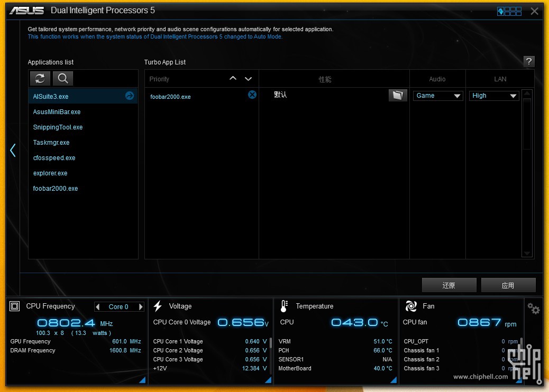
Task: Click the Audio column header
Action: (437, 79)
